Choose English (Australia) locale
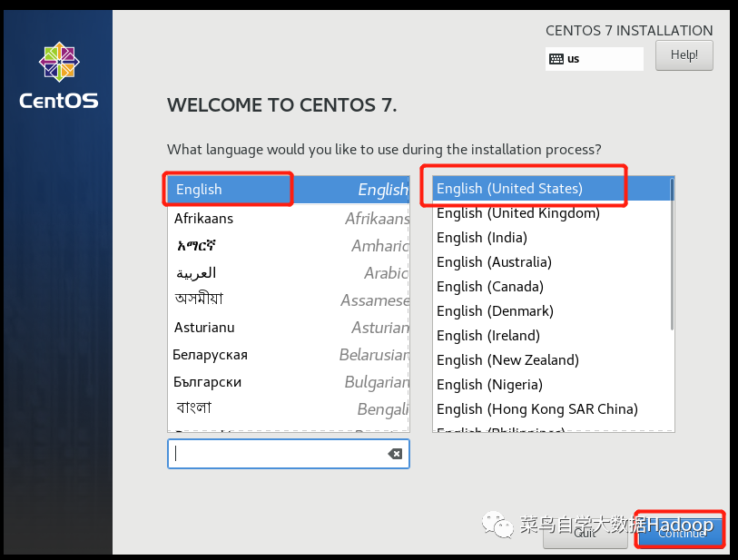This screenshot has width=738, height=560. click(x=551, y=262)
